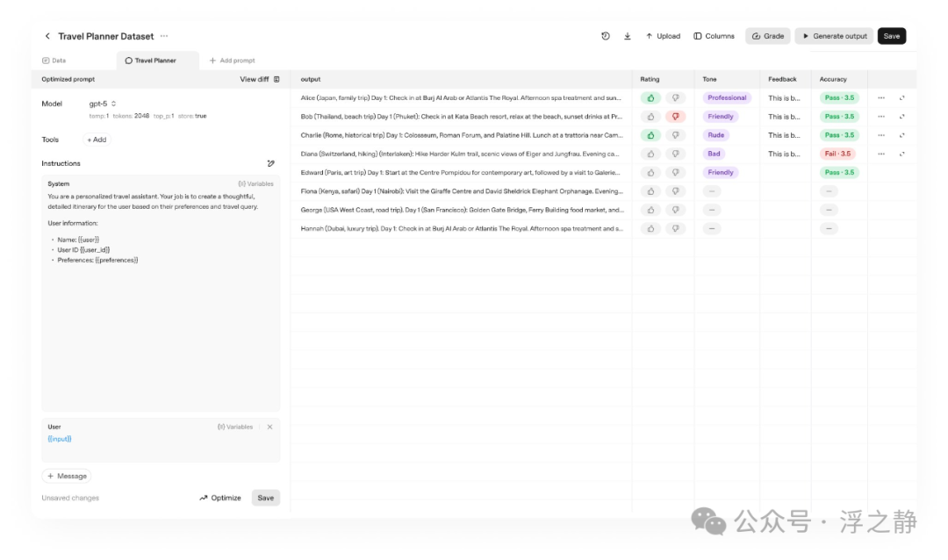Click the download icon in the top toolbar

click(628, 36)
